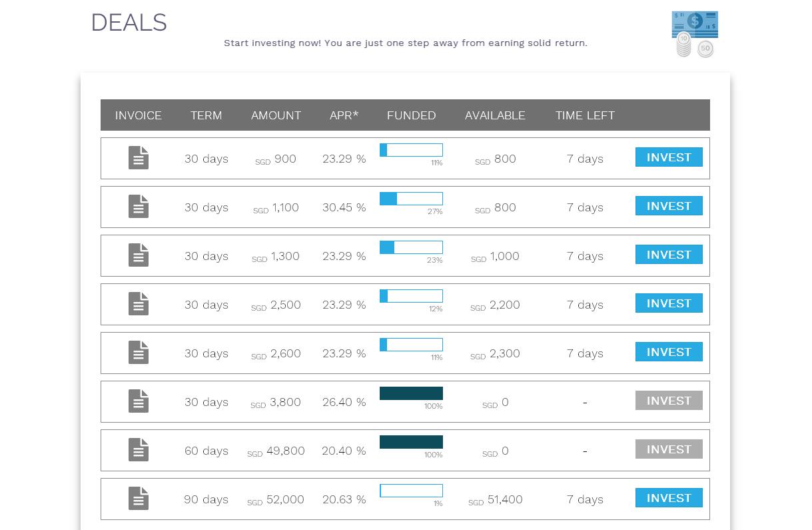
Task: Click the TIME LEFT column header
Action: coord(585,115)
